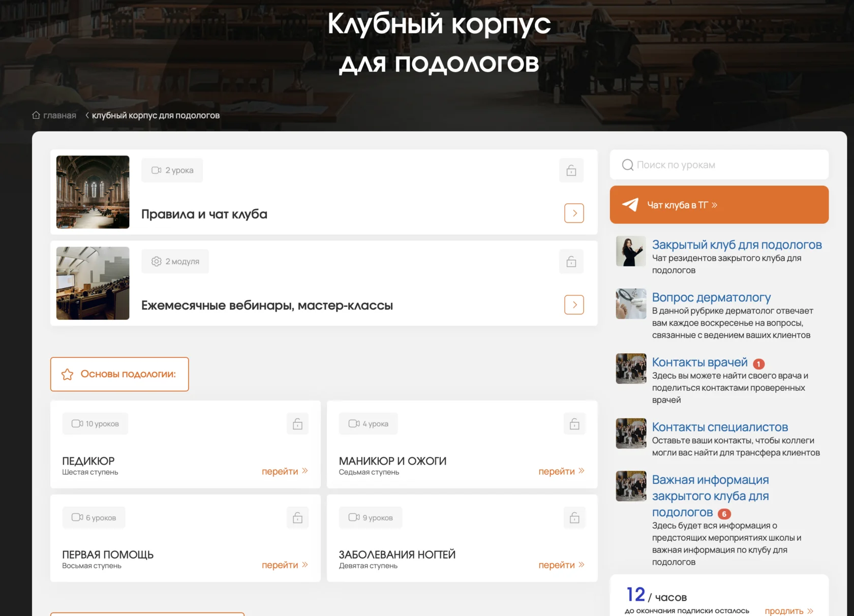
Task: Click the Поиск по урокам search field
Action: click(x=719, y=165)
